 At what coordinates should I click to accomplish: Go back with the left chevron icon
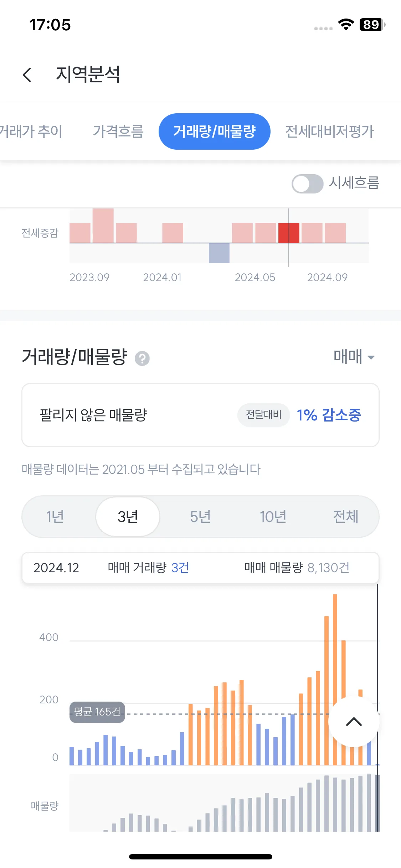[x=27, y=74]
